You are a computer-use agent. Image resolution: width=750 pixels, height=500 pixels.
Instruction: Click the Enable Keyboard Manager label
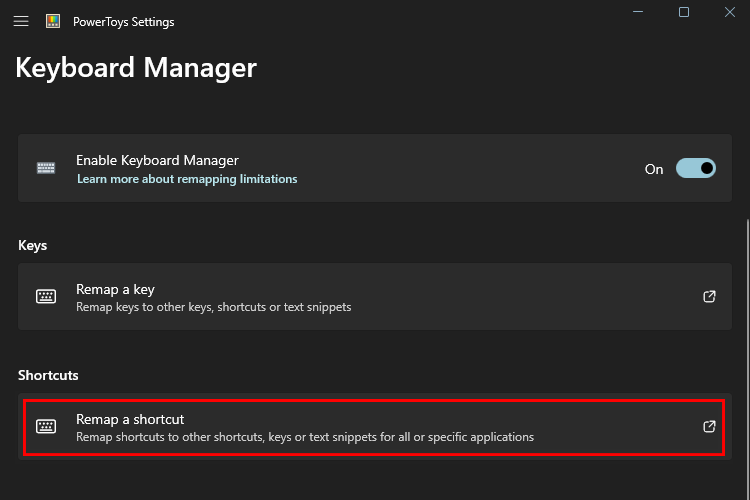tap(157, 160)
